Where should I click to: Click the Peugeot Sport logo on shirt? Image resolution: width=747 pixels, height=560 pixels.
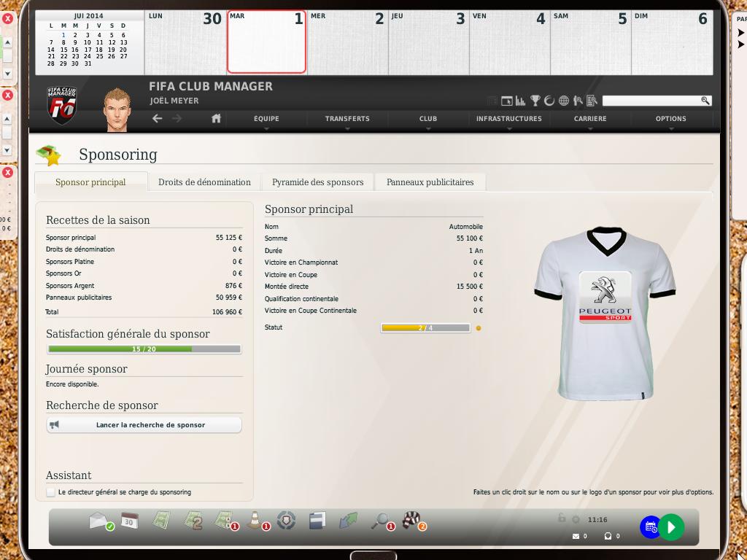click(x=605, y=297)
